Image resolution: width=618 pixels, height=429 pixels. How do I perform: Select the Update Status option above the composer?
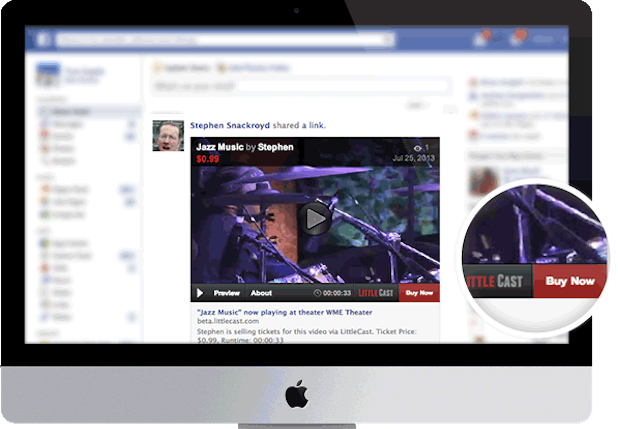tap(175, 66)
